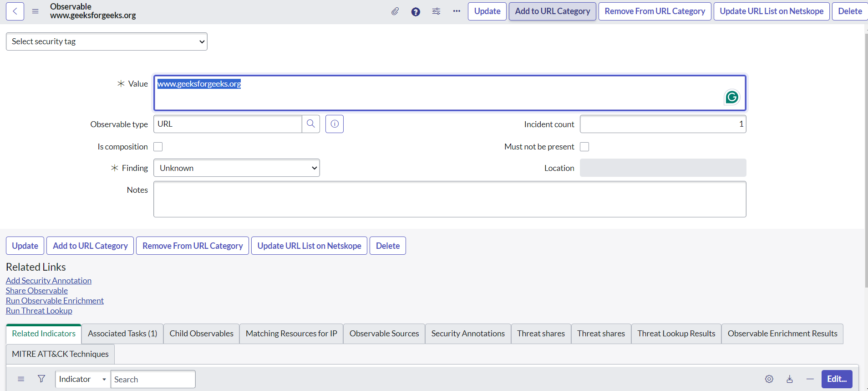Open the Threat Lookup Results tab

676,334
